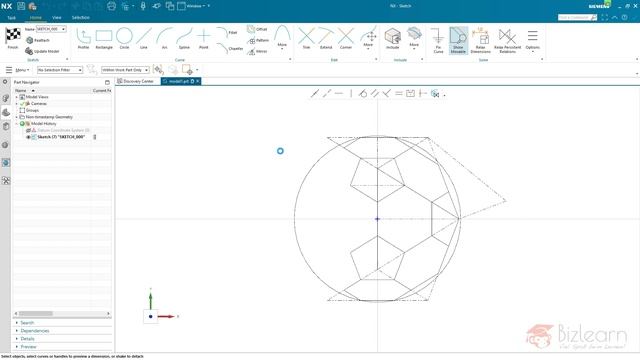Screen dimensions: 640x360
Task: Open the Selection ribbon tab
Action: (x=80, y=18)
